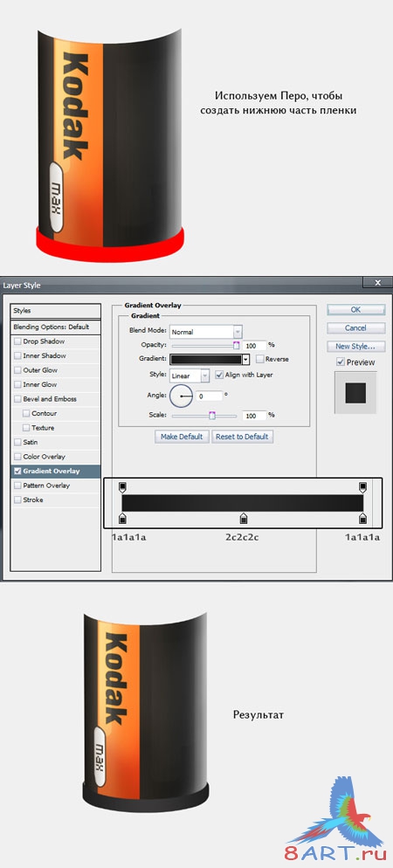Click the Scale slider handle

click(211, 416)
